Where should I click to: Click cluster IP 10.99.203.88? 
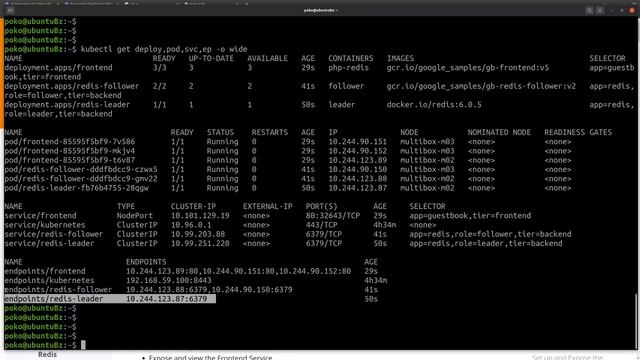[198, 234]
